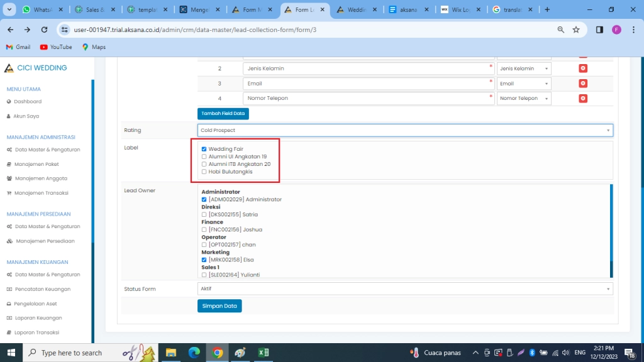The image size is (644, 362).
Task: Open the Gmail bookmark
Action: tap(18, 47)
